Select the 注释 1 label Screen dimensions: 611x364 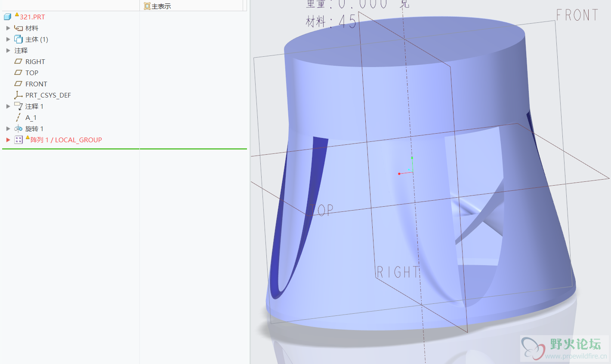click(x=34, y=107)
